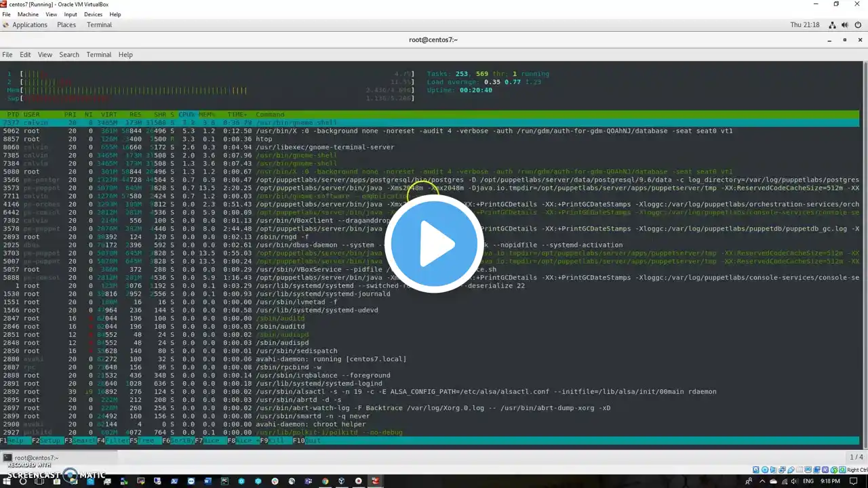Open the terminal window's Edit menu

(25, 55)
